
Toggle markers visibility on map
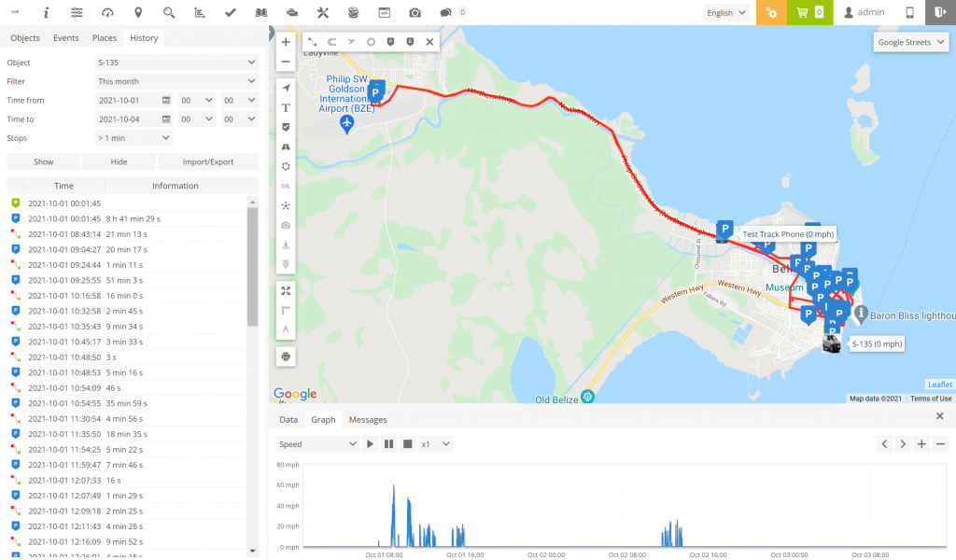click(286, 127)
